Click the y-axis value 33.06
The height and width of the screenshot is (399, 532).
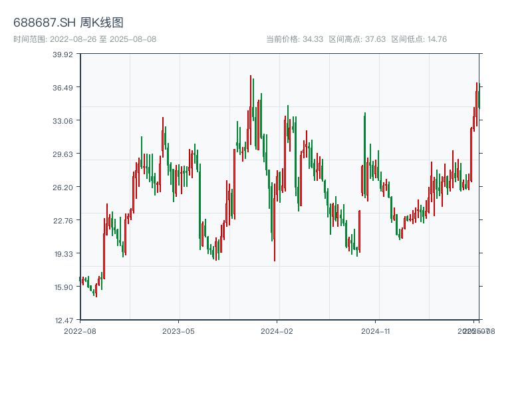[63, 121]
